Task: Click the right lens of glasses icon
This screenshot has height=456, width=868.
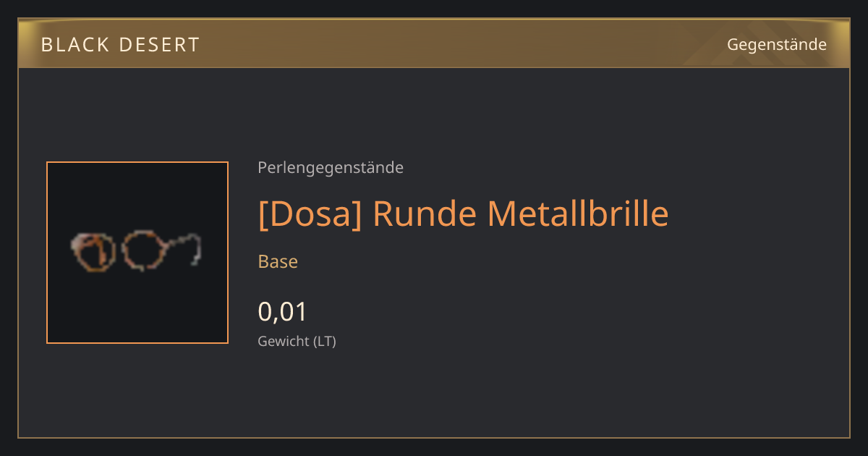Action: (143, 250)
